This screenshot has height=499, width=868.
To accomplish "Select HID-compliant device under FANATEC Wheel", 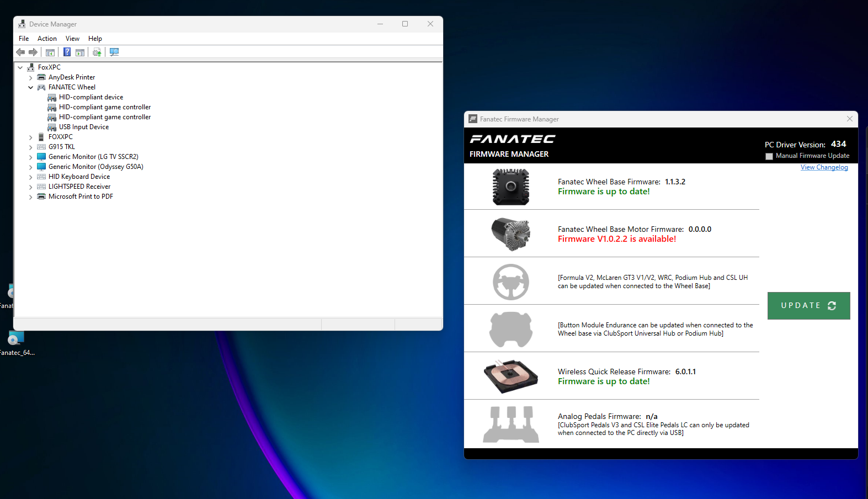I will 91,97.
